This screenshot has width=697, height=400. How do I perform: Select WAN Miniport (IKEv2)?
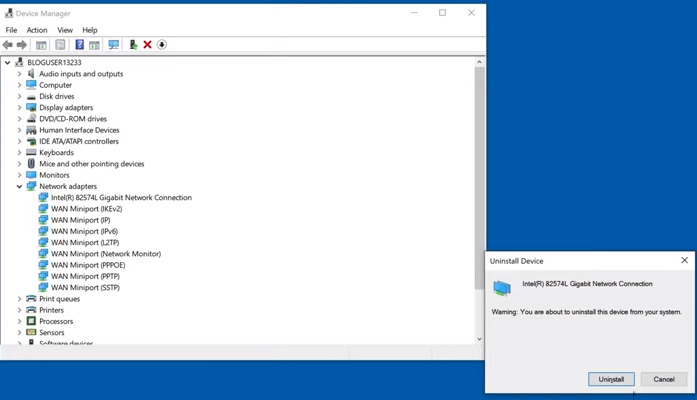pyautogui.click(x=86, y=209)
